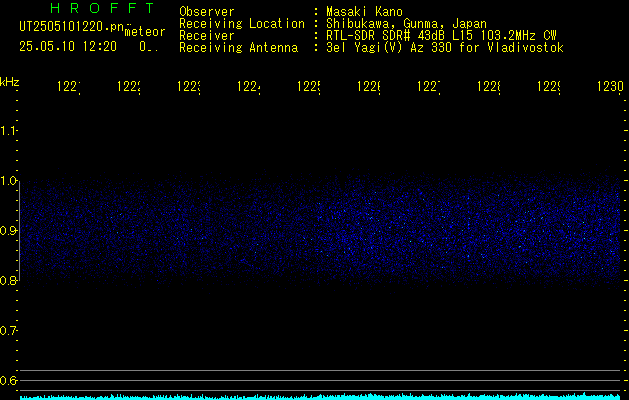Click the date stamp 25.05.10 12:20
This screenshot has width=629, height=400.
click(68, 47)
